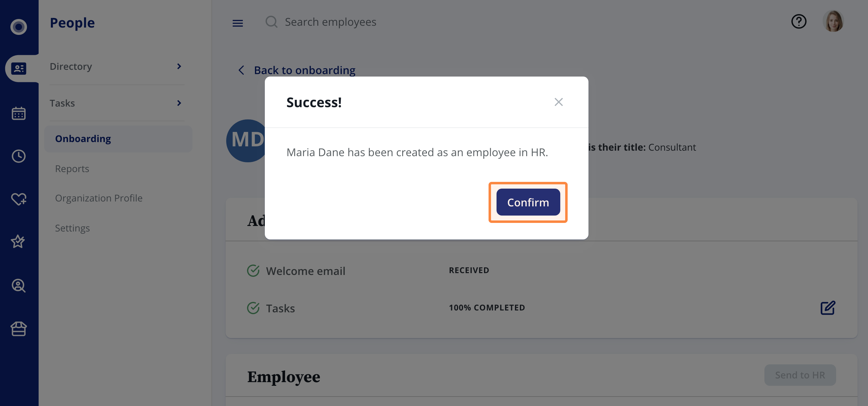Open the heart benefits icon
868x406 pixels.
18,199
